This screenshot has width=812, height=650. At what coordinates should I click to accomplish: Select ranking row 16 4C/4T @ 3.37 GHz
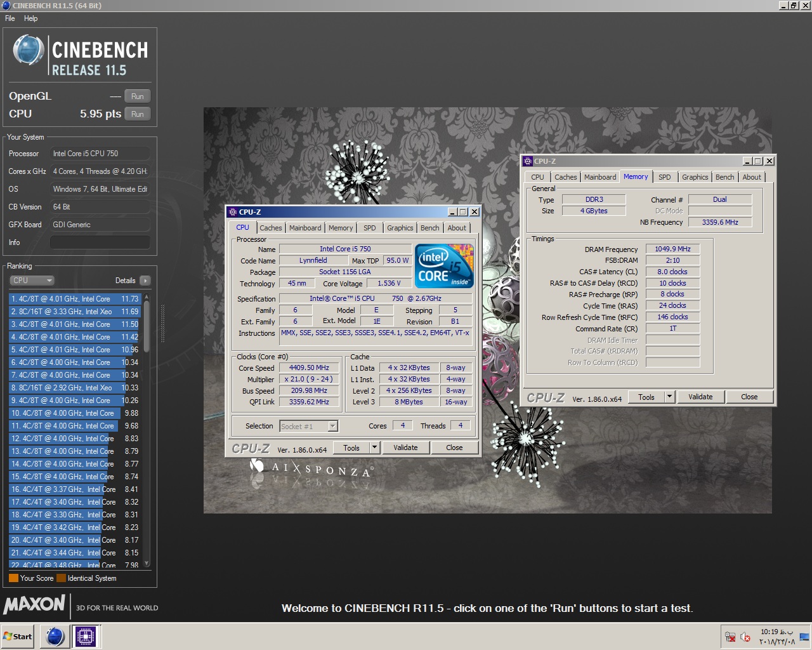(75, 489)
